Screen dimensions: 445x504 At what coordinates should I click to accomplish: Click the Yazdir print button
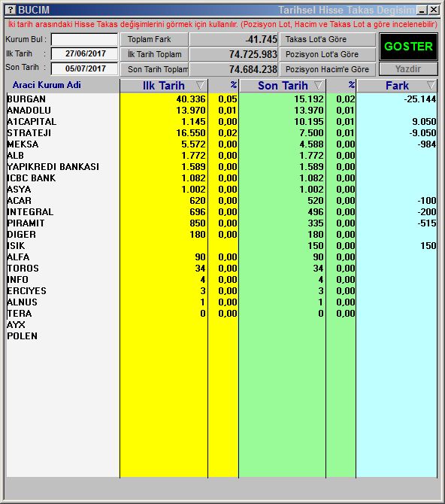click(408, 69)
